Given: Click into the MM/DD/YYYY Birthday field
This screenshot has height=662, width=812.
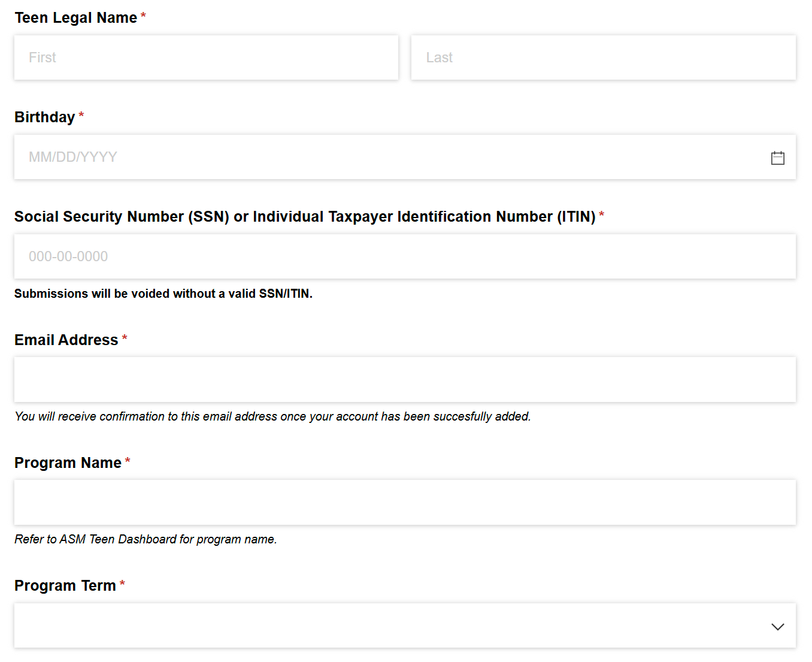Looking at the screenshot, I should [x=405, y=157].
